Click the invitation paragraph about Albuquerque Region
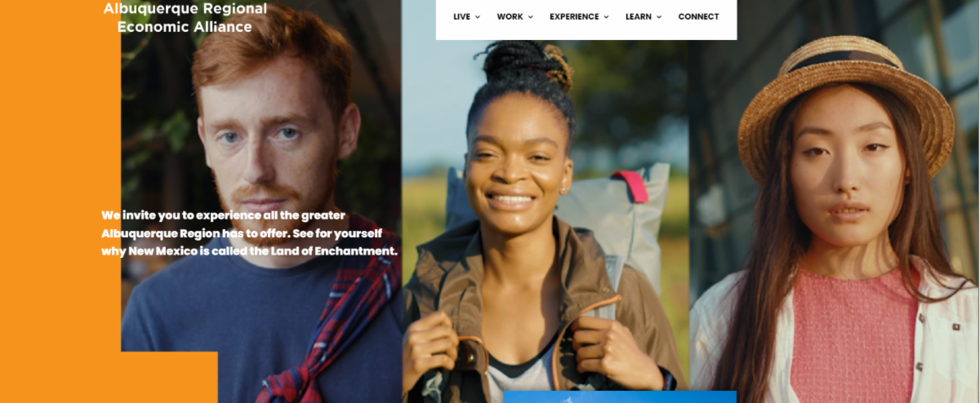Image resolution: width=980 pixels, height=403 pixels. 250,233
